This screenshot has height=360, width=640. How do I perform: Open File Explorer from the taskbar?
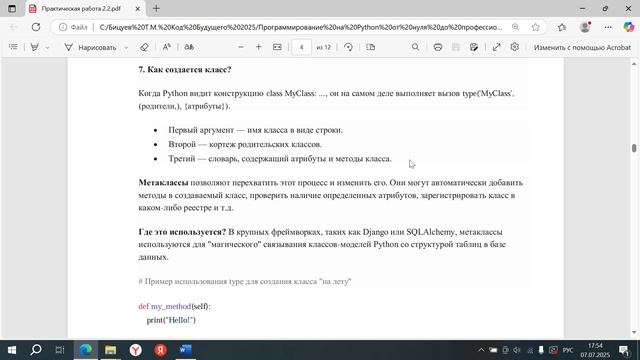[x=110, y=350]
